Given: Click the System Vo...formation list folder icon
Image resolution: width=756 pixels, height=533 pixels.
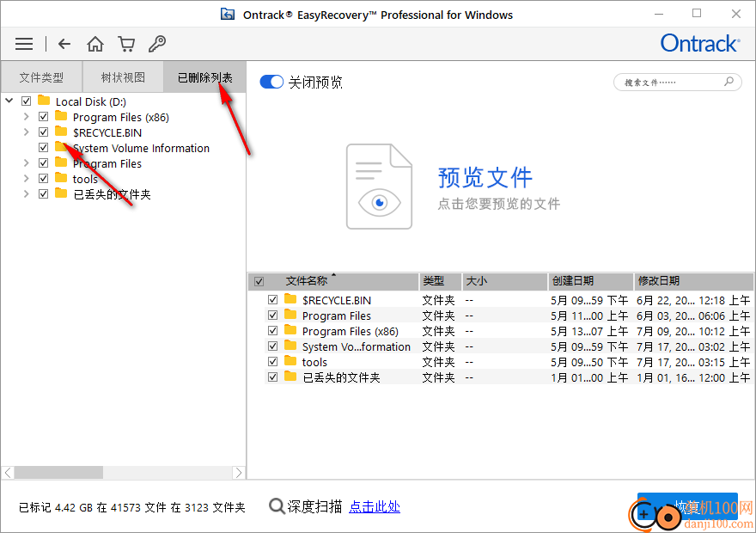Looking at the screenshot, I should pyautogui.click(x=290, y=346).
